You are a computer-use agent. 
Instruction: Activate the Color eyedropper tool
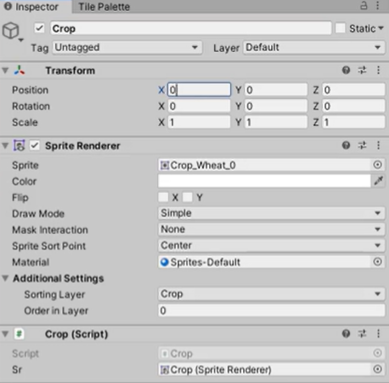(378, 181)
